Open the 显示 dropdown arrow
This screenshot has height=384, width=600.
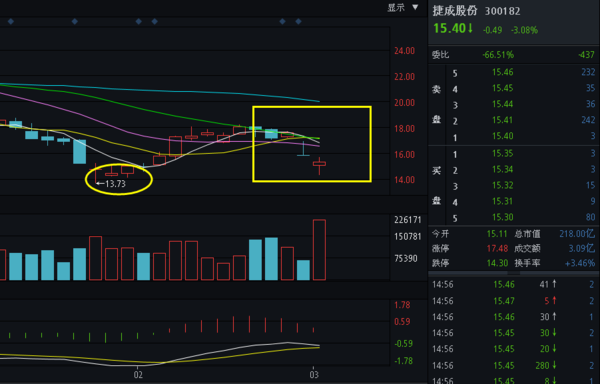pyautogui.click(x=415, y=7)
